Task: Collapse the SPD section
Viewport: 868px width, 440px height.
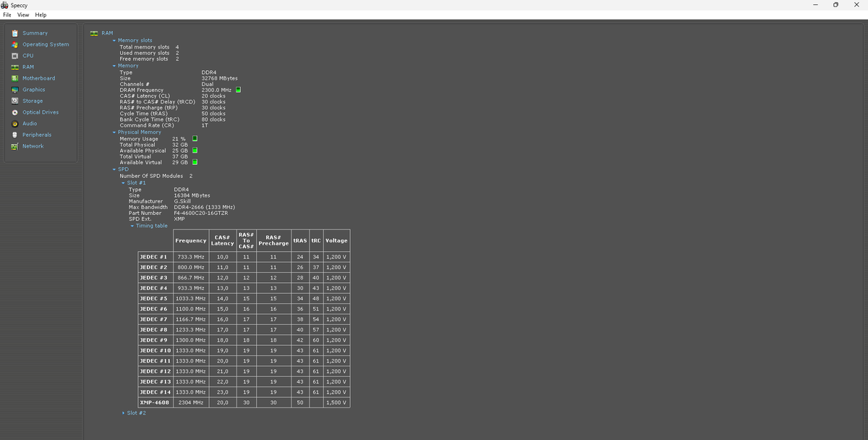Action: coord(114,169)
